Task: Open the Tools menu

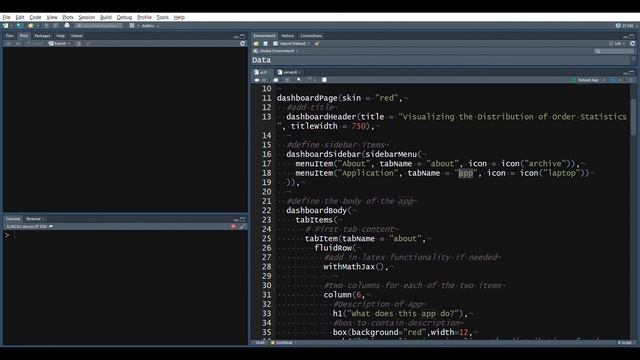Action: [x=162, y=17]
